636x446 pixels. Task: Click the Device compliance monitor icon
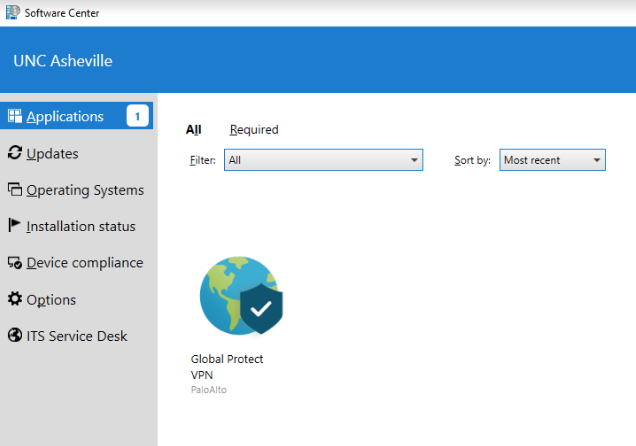[x=14, y=263]
